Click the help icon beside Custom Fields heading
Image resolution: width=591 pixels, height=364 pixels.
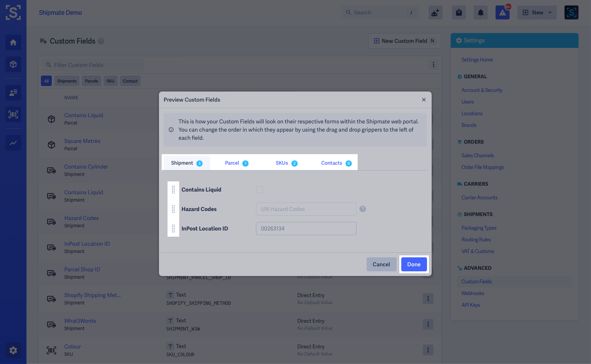[101, 41]
